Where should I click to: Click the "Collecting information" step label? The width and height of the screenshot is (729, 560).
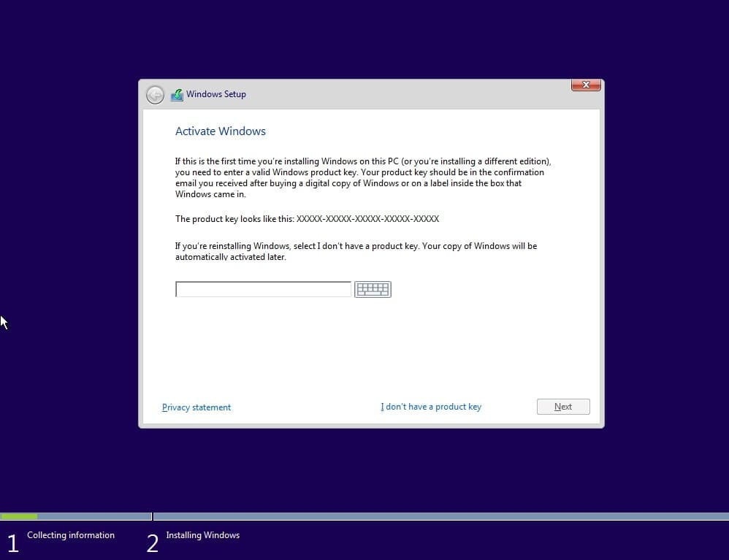pyautogui.click(x=71, y=535)
